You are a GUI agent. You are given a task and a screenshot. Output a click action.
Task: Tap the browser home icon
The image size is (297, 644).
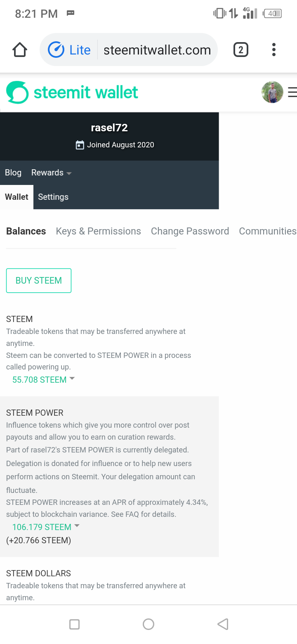click(x=20, y=50)
